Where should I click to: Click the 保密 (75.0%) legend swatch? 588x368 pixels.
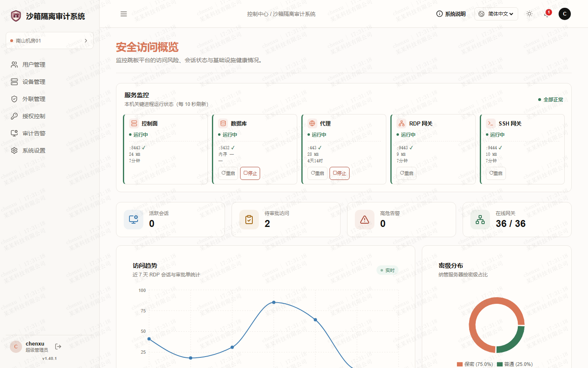(x=460, y=364)
